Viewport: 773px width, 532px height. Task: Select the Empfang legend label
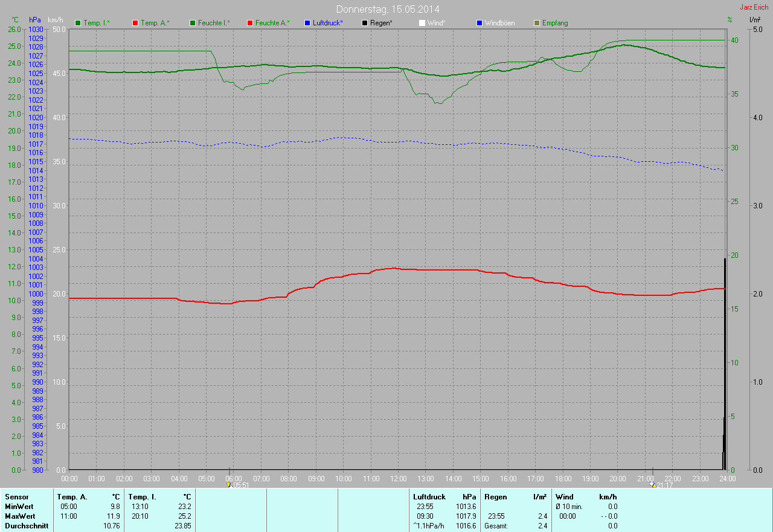tap(555, 23)
